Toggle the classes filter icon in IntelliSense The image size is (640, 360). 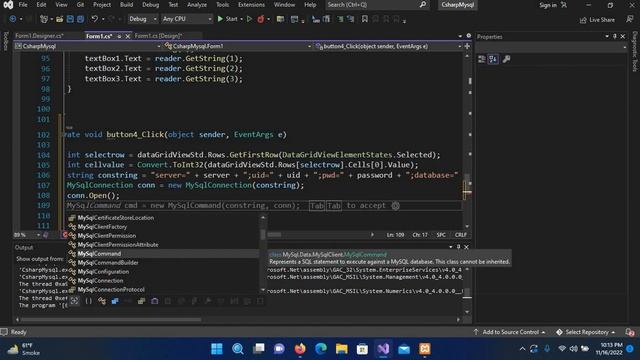(102, 301)
